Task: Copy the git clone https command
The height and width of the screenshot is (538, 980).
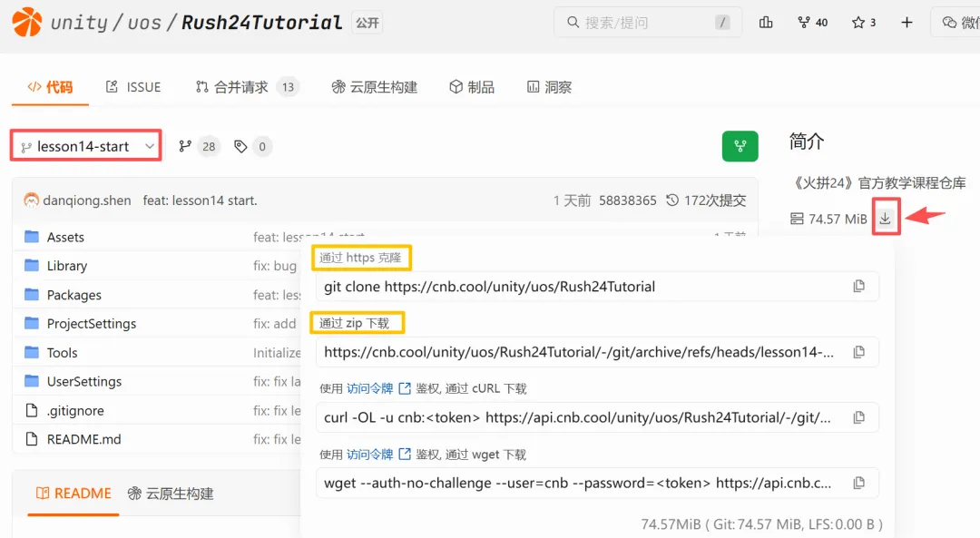Action: [859, 286]
